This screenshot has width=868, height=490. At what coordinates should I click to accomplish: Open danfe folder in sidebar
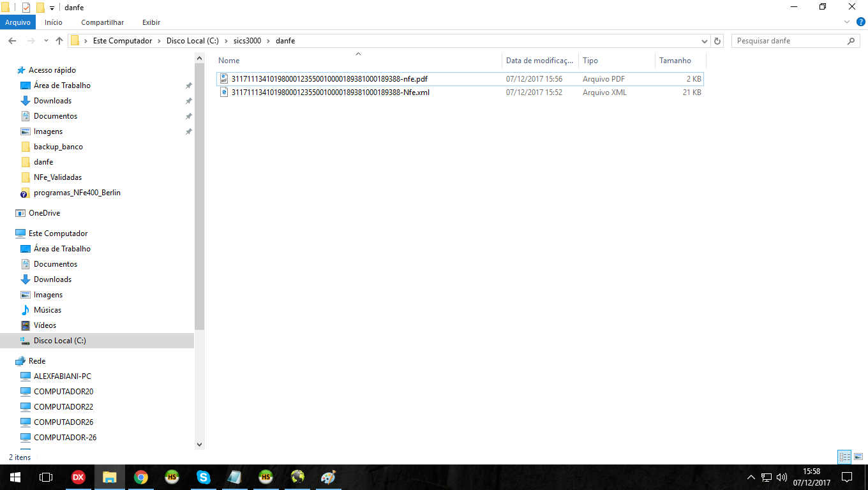(43, 162)
